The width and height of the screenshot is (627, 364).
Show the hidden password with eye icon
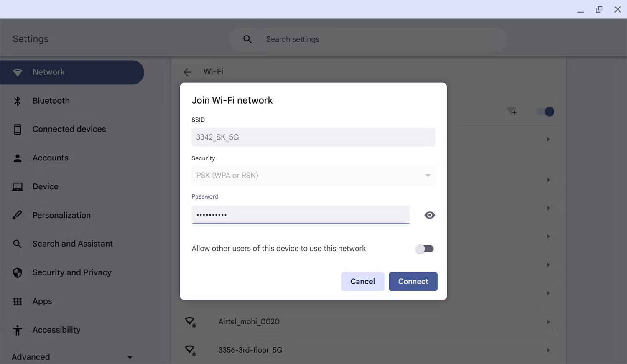point(429,215)
